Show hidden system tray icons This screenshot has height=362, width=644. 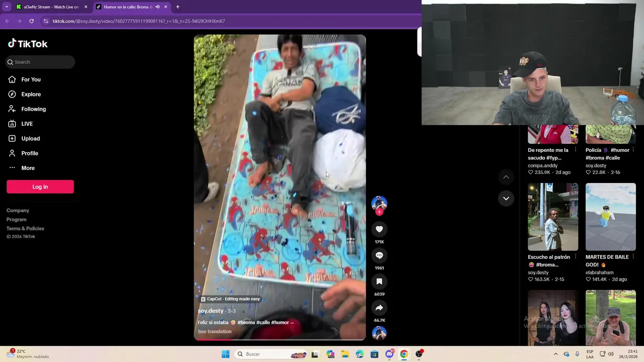pos(555,354)
